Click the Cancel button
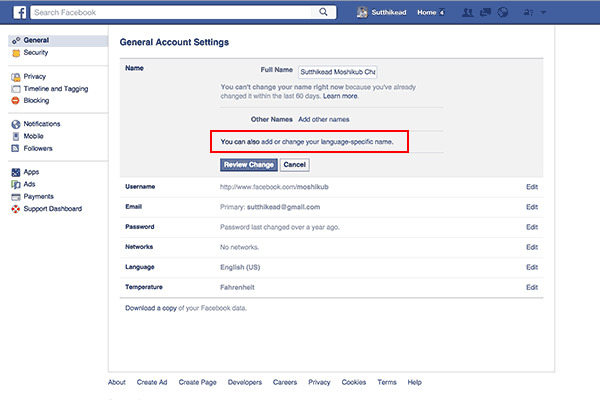The height and width of the screenshot is (400, 600). click(x=295, y=165)
